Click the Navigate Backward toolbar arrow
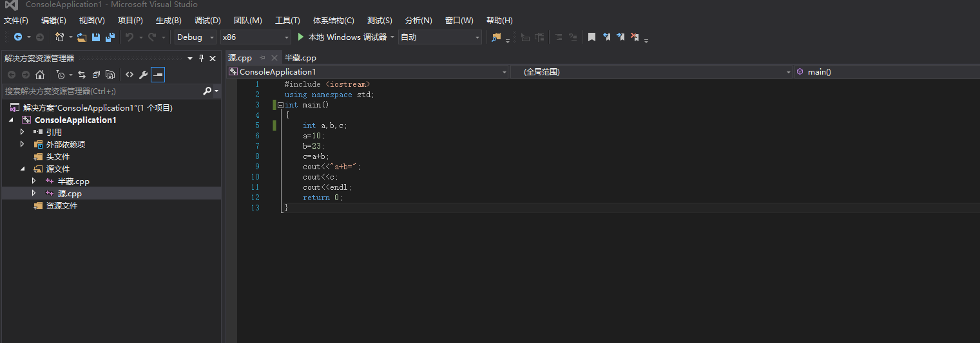 18,37
